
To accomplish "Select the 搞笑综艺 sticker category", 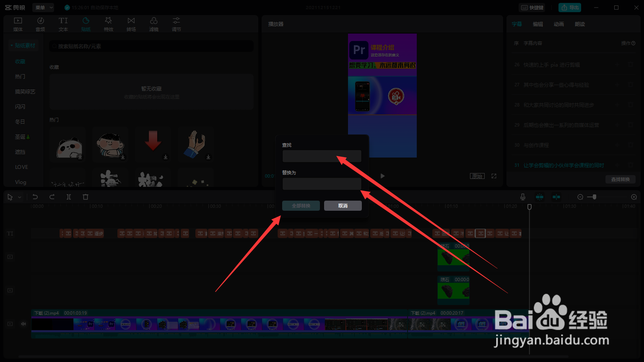I will coord(25,92).
